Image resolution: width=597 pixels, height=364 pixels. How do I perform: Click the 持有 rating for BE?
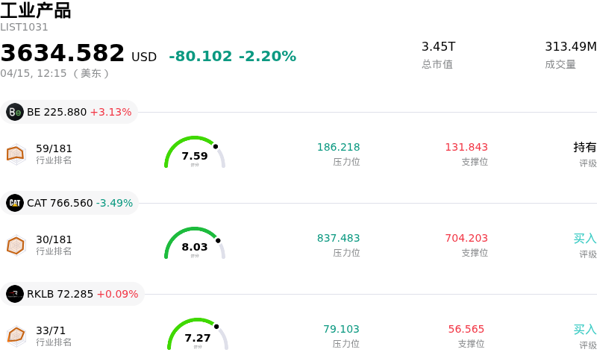pyautogui.click(x=585, y=147)
